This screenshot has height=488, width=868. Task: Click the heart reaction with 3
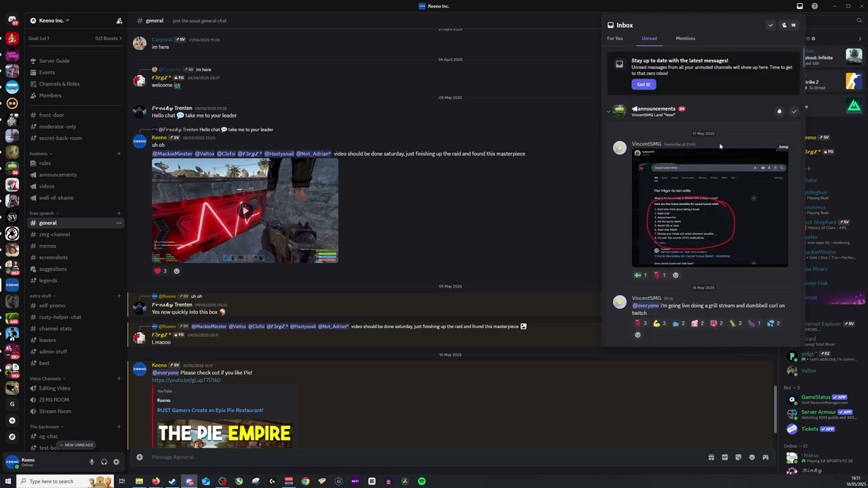(161, 271)
